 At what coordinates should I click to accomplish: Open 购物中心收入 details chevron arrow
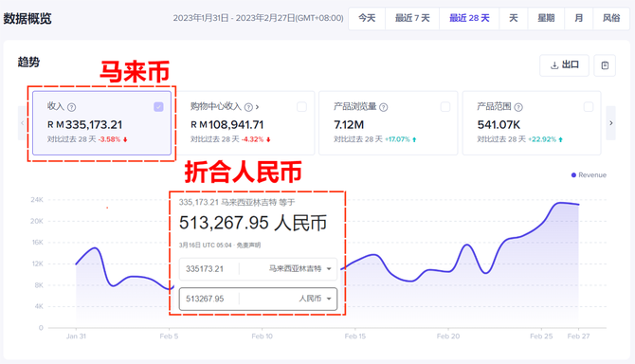click(x=257, y=107)
